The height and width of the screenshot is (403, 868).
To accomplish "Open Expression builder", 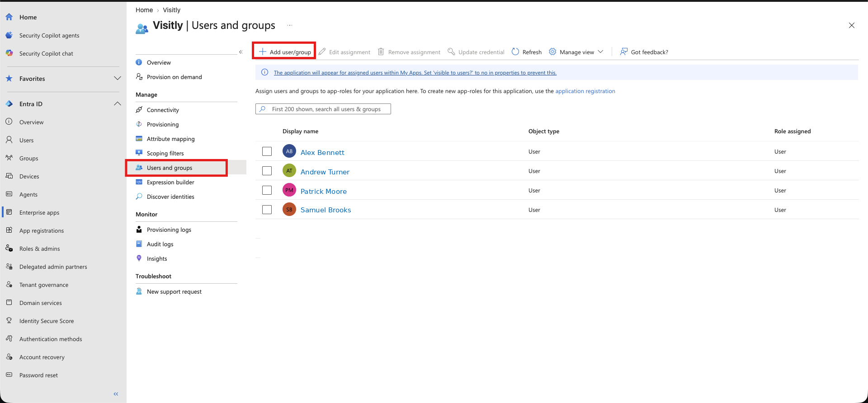I will tap(170, 182).
